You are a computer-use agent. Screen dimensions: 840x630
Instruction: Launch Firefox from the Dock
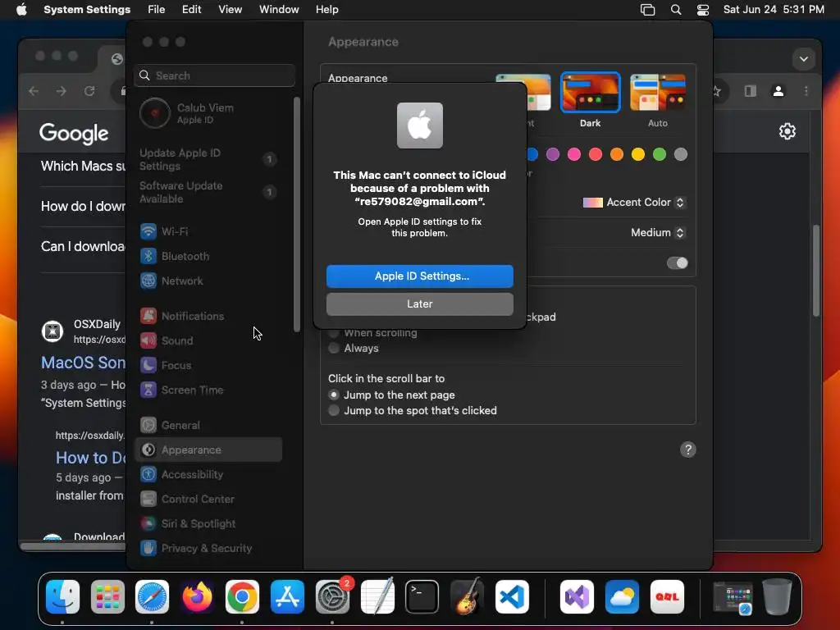197,596
